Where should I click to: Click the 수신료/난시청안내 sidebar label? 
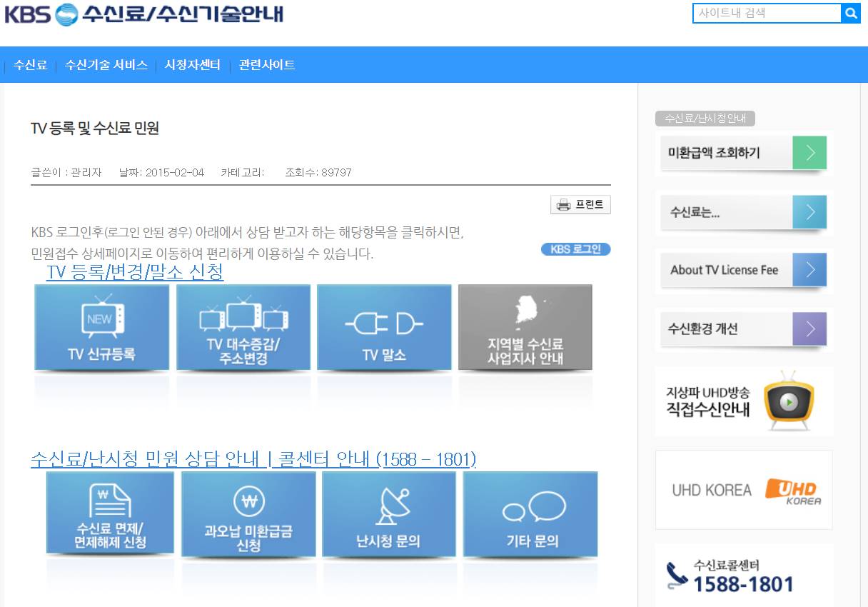[705, 119]
